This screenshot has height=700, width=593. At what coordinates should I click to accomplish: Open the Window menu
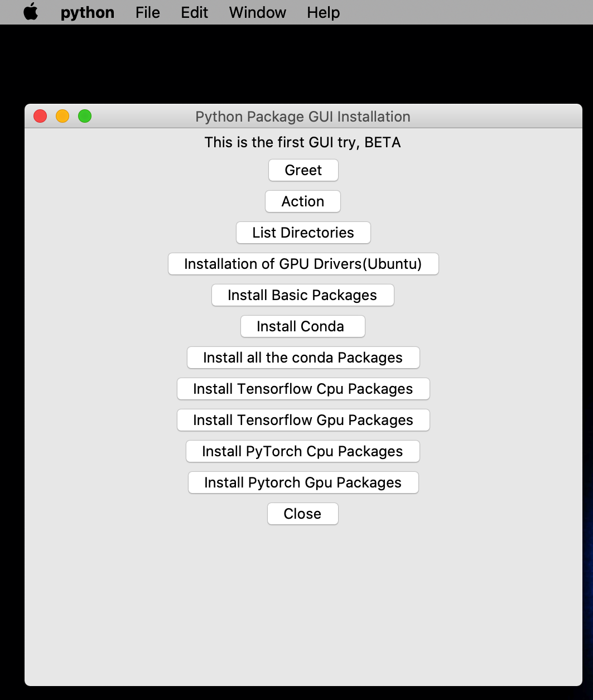257,12
